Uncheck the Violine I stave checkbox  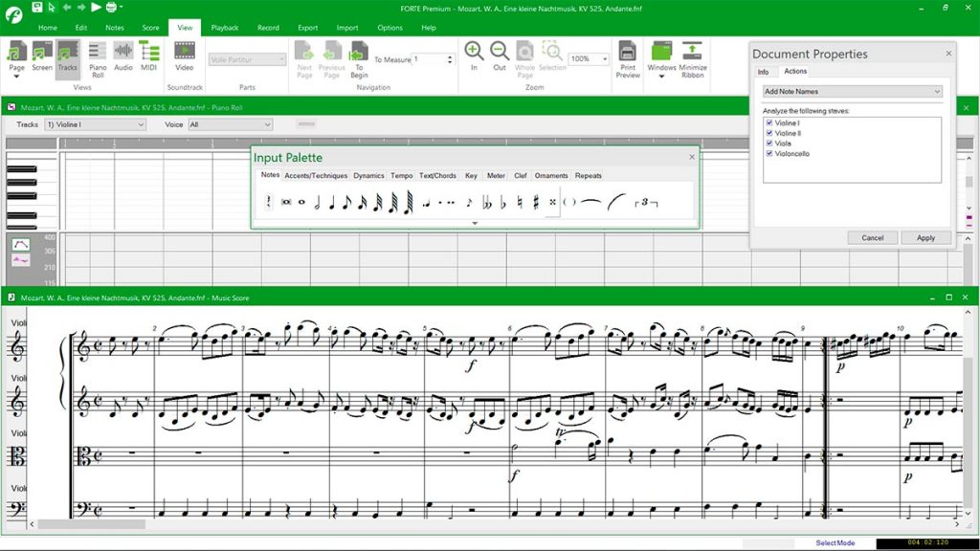[769, 123]
